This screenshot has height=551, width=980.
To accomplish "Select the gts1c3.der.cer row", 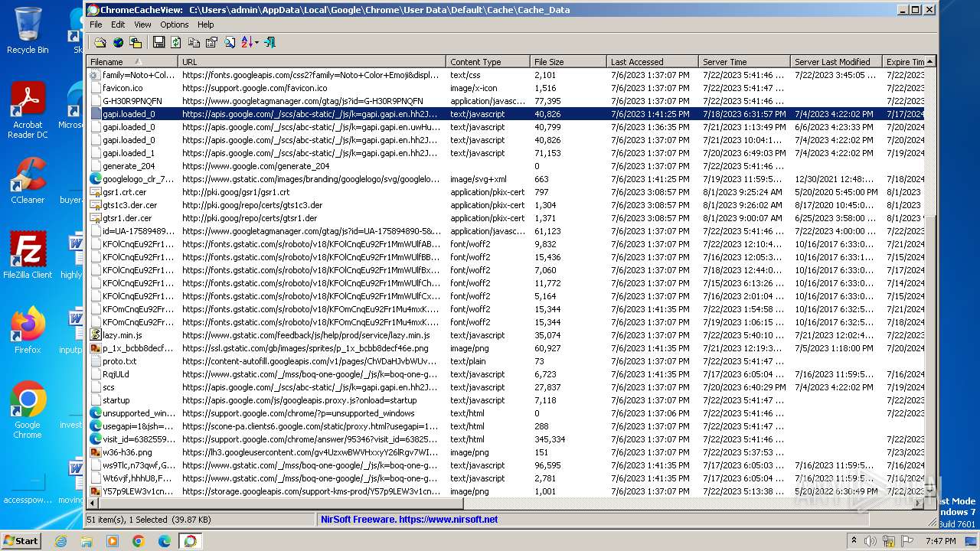I will pos(505,205).
